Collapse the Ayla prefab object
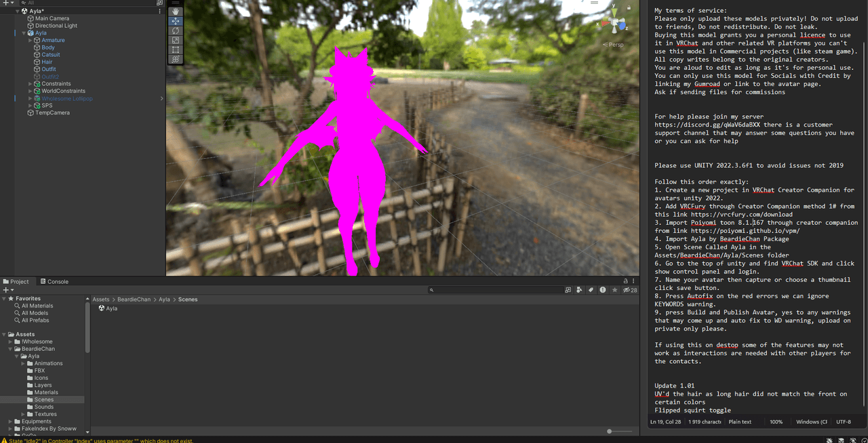Screen dimensions: 868x443 24,33
